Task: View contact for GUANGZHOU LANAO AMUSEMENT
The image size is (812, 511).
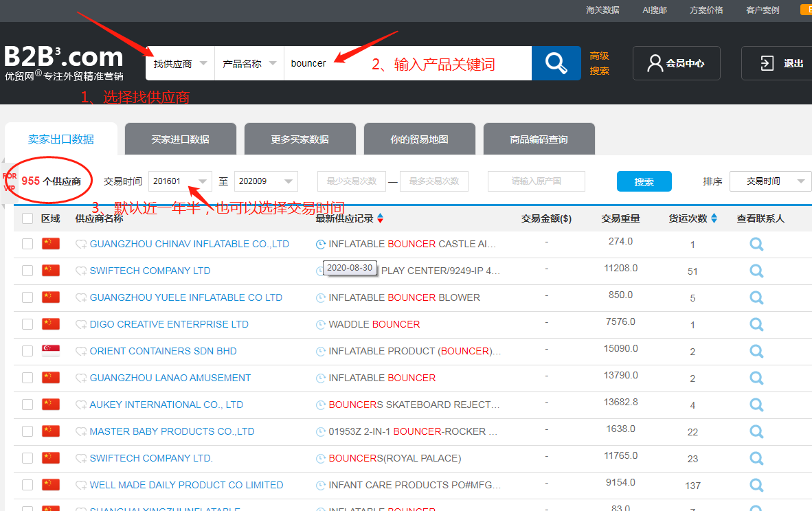Action: [x=756, y=378]
